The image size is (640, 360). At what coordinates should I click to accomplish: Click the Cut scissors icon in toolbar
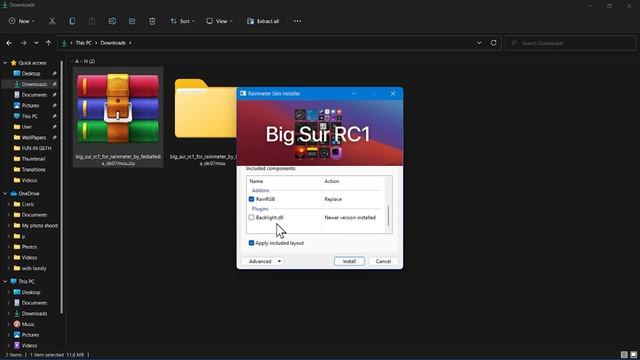coord(52,21)
